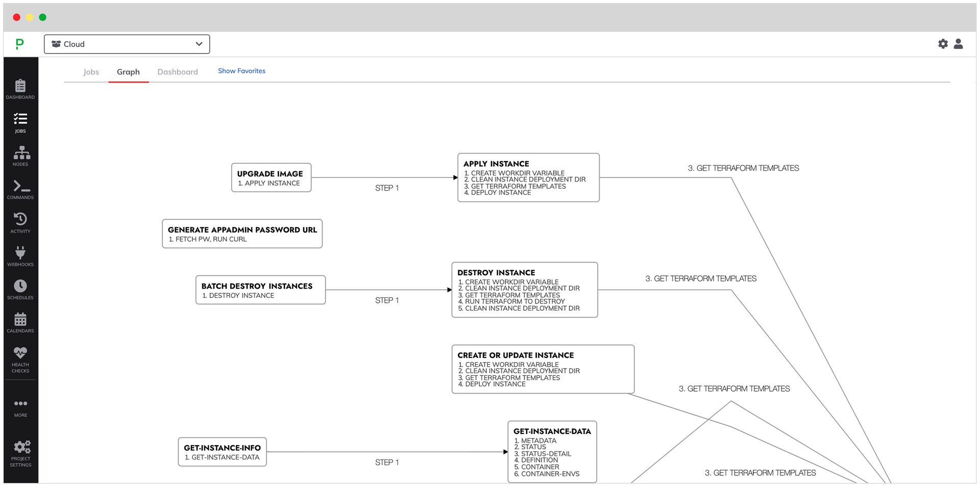Expand the More sidebar menu
Screen dimensions: 980x487
[20, 405]
